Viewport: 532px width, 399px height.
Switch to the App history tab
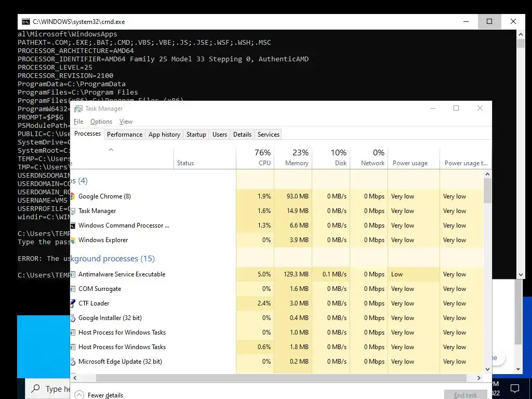click(x=164, y=135)
